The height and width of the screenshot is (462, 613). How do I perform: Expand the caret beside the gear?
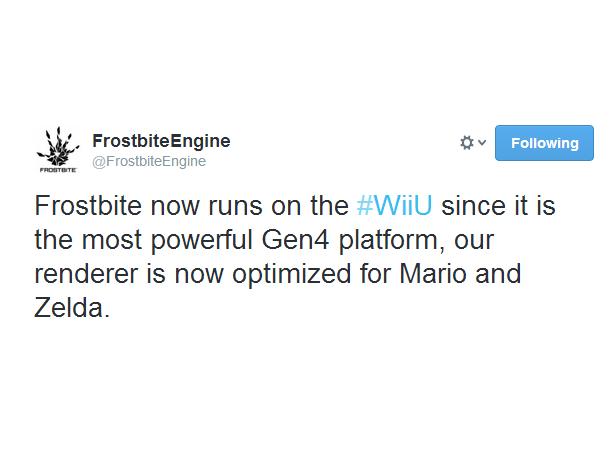(482, 143)
